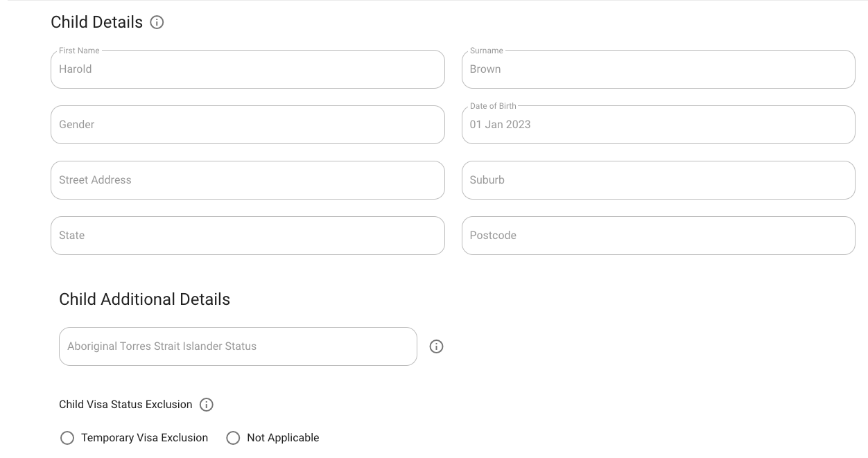
Task: Click the 'Temporary Visa Exclusion' label text
Action: (x=144, y=438)
